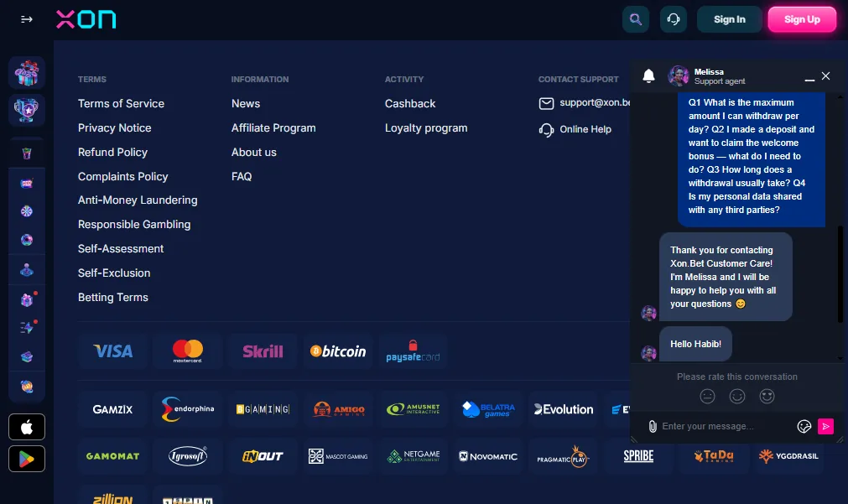Open the Self-Exclusion link
This screenshot has height=504, width=848.
114,273
